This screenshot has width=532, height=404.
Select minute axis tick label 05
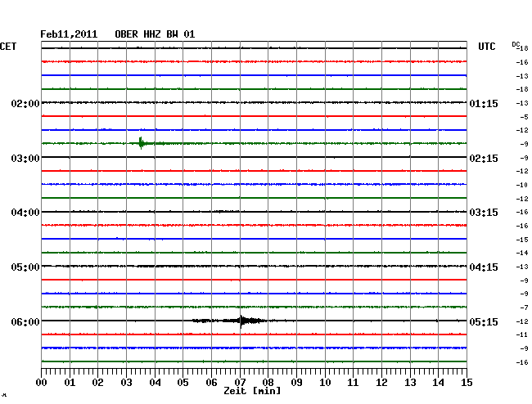(x=183, y=383)
